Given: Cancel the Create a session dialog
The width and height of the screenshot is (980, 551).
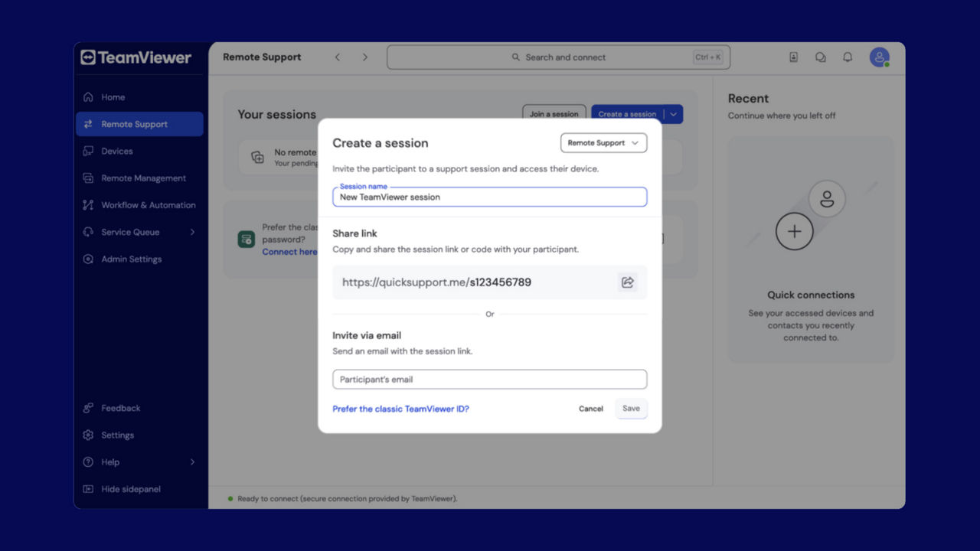Looking at the screenshot, I should [x=591, y=409].
